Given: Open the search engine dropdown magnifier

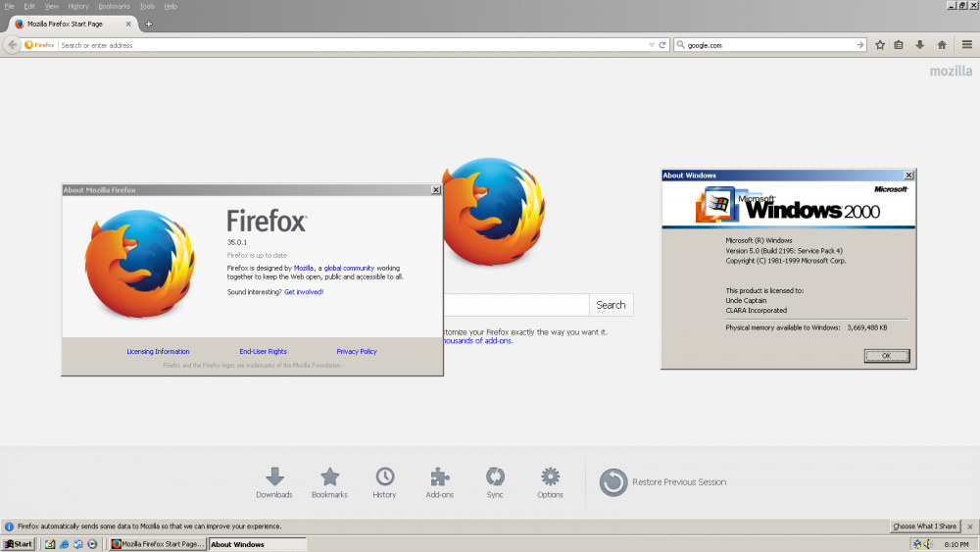Looking at the screenshot, I should 680,45.
